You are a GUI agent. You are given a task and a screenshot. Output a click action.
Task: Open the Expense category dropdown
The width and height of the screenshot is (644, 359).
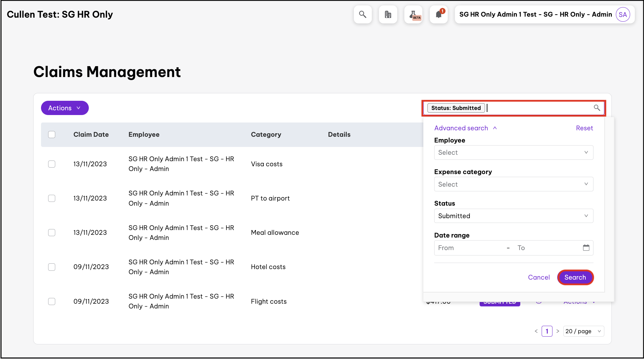(513, 184)
